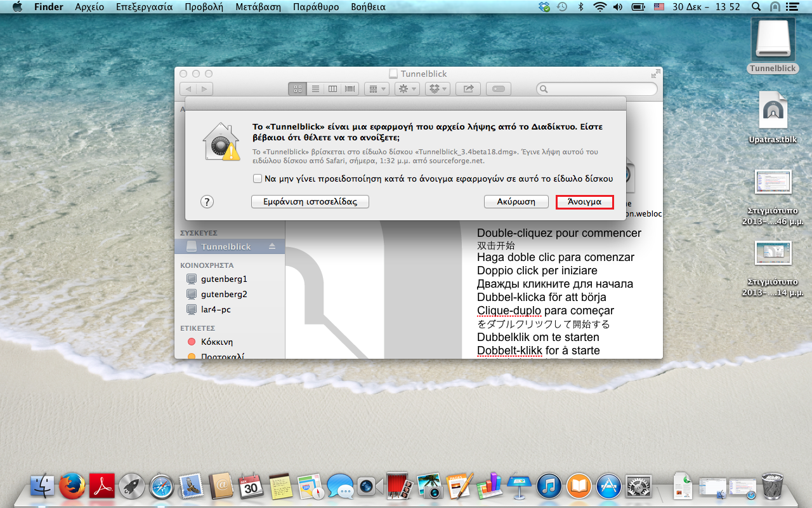Image resolution: width=812 pixels, height=508 pixels.
Task: Click the Ακύρωση button
Action: 516,201
